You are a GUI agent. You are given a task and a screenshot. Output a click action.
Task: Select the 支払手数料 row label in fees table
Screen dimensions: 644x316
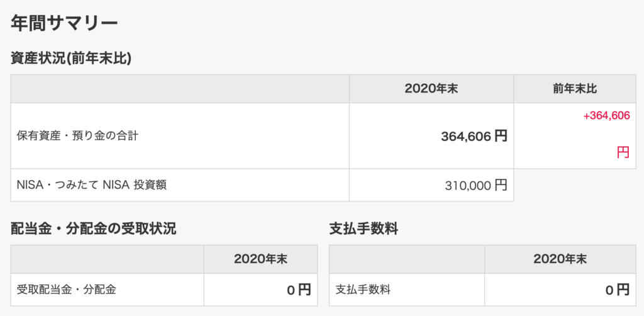[x=363, y=290]
